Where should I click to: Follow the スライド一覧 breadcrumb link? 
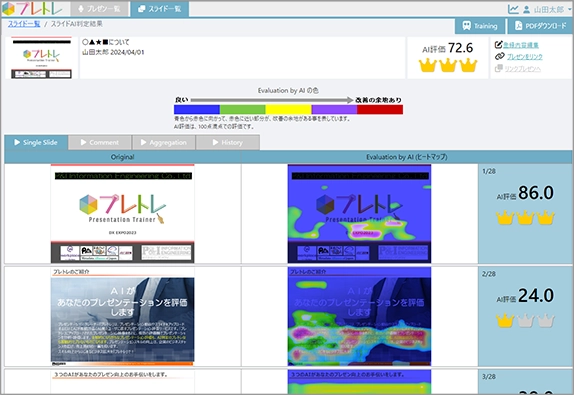[24, 24]
